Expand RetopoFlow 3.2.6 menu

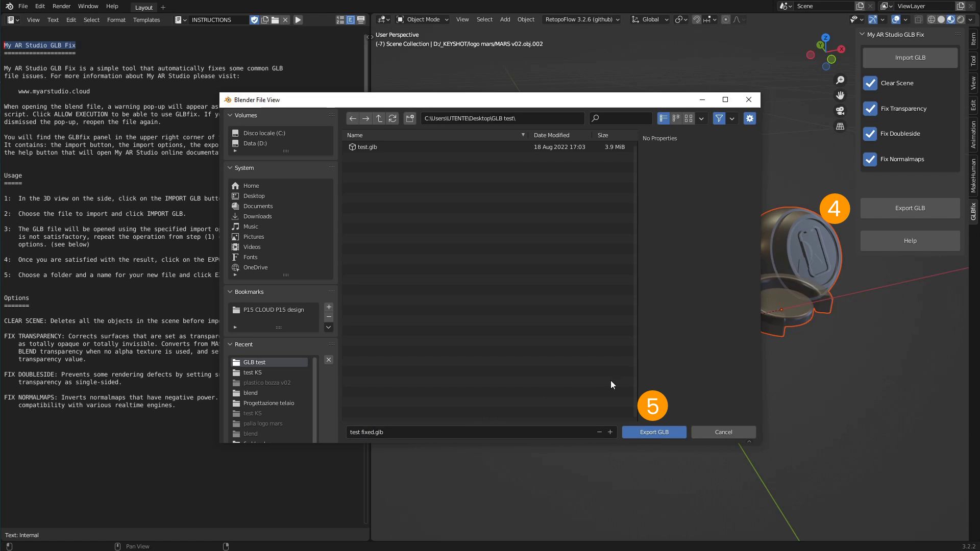(582, 19)
